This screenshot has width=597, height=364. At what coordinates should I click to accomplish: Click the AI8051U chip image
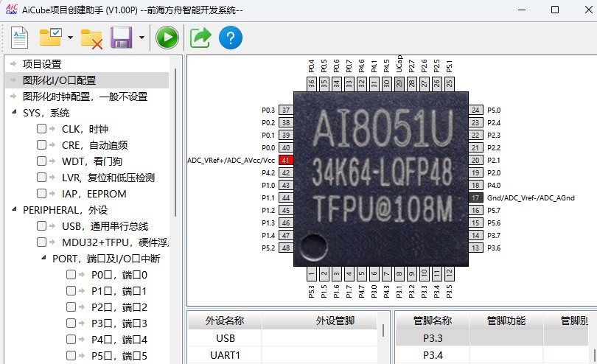point(381,179)
